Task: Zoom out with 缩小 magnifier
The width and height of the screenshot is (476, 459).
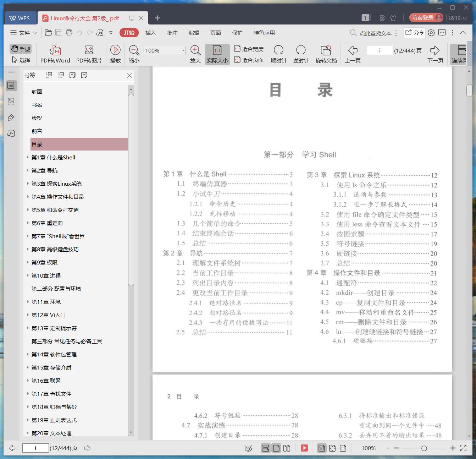Action: coord(134,54)
